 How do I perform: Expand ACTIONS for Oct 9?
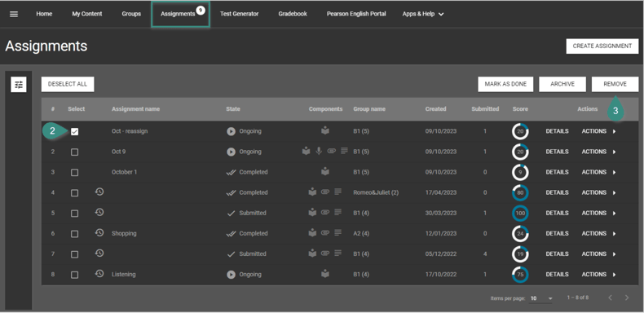(x=599, y=152)
